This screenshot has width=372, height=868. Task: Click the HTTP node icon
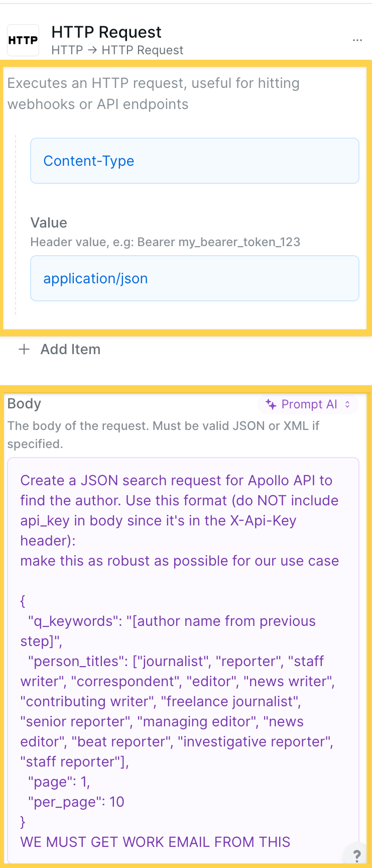coord(23,40)
